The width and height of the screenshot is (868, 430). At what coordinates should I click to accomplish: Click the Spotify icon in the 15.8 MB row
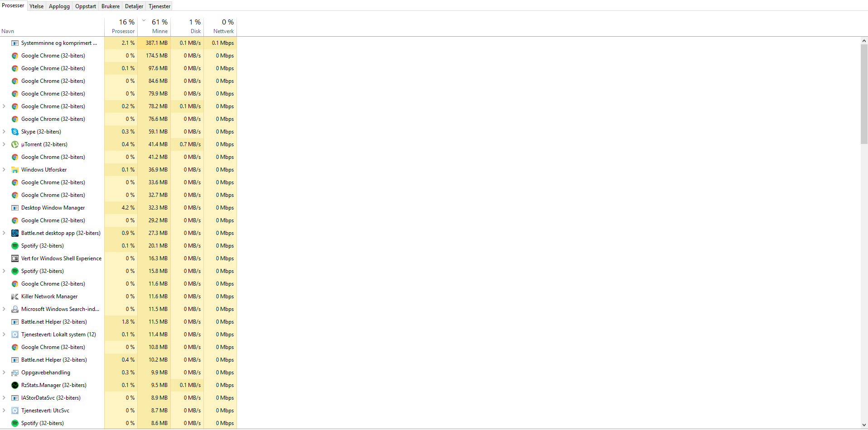15,271
